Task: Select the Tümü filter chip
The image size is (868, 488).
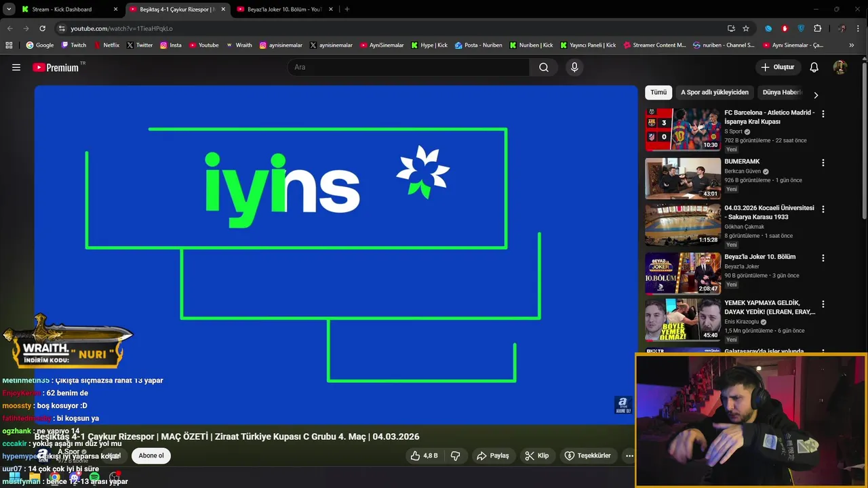Action: [658, 92]
